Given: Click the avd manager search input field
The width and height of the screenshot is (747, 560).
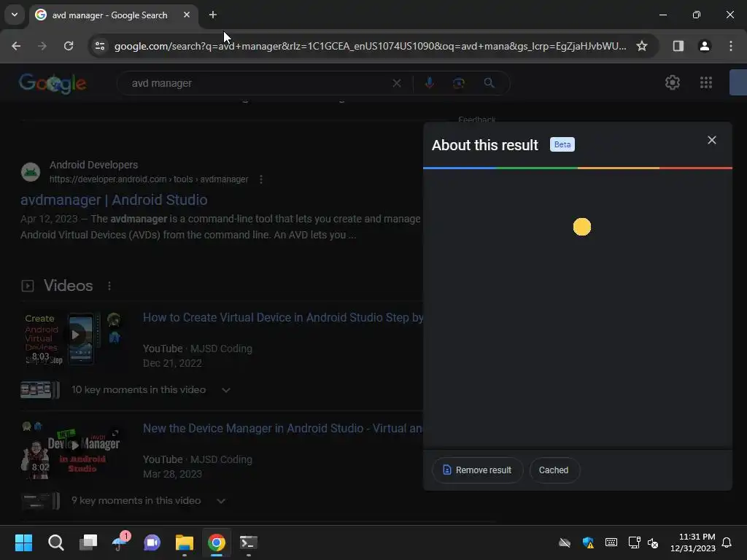Looking at the screenshot, I should pos(258,83).
